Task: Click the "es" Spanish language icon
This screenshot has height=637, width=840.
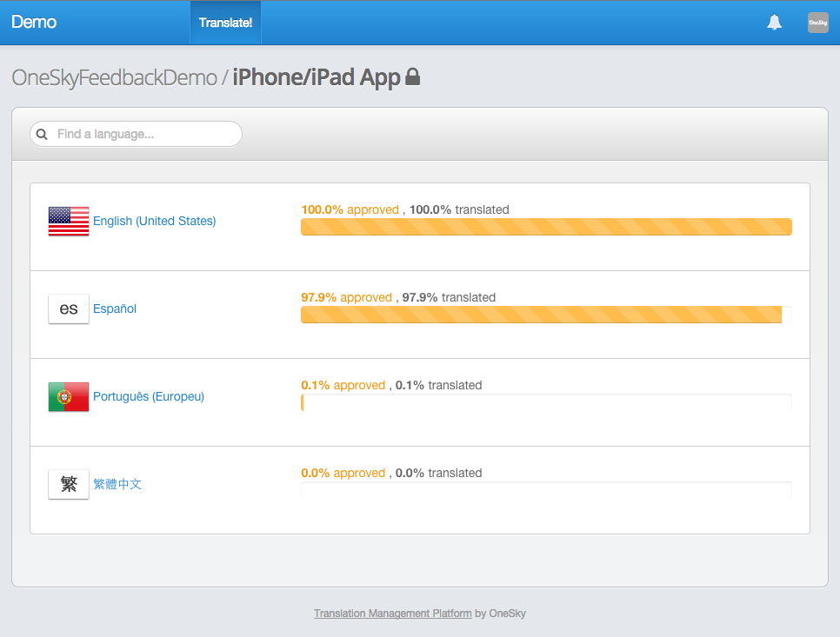Action: pos(69,309)
